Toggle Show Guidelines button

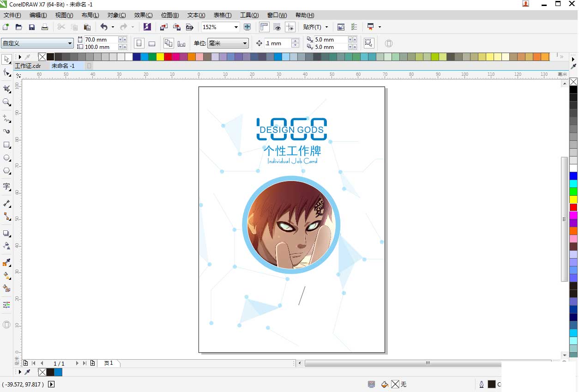point(290,27)
